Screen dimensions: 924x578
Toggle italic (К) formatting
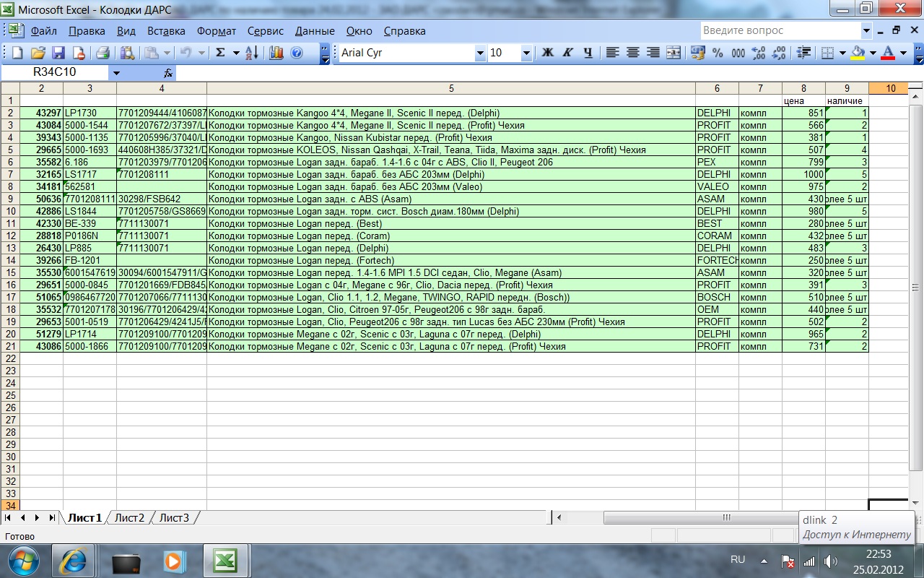[567, 53]
